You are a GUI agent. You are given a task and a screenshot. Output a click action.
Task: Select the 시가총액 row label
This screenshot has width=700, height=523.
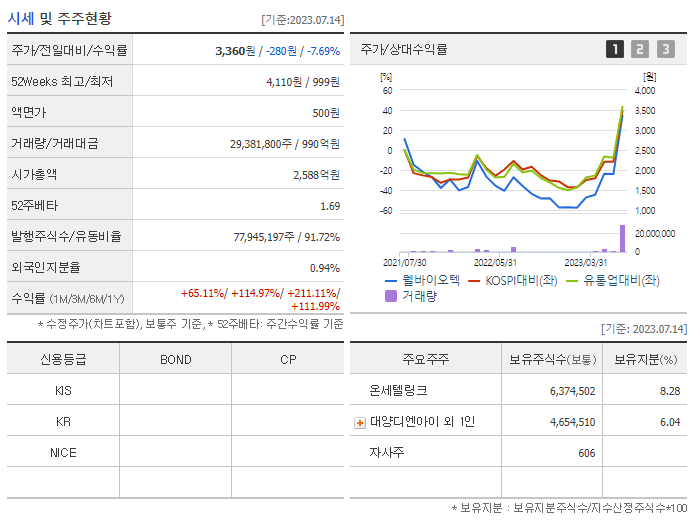pyautogui.click(x=34, y=174)
